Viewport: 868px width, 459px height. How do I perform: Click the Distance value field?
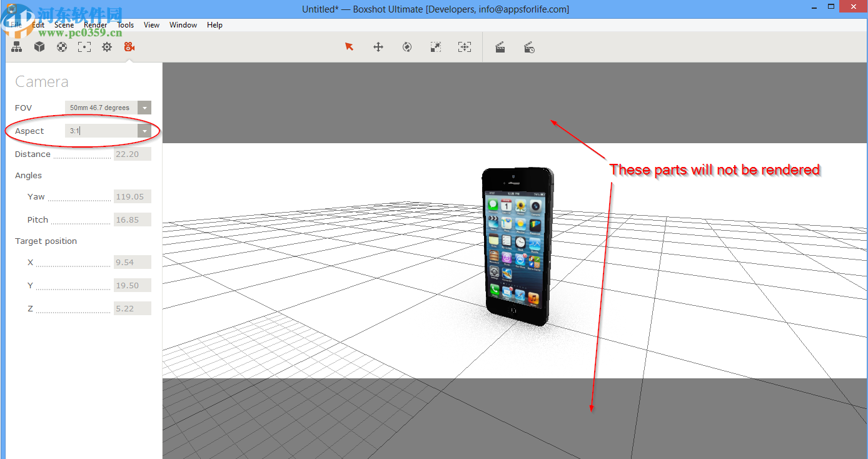132,154
